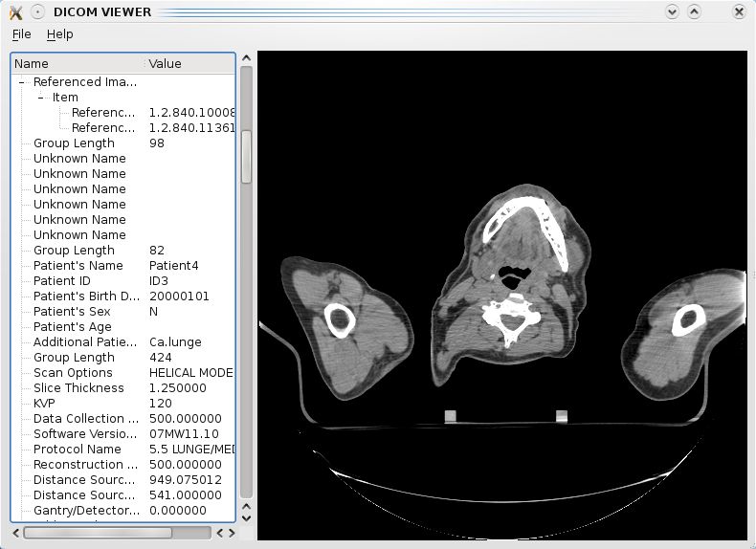Open the File menu
This screenshot has height=549, width=756.
tap(22, 34)
